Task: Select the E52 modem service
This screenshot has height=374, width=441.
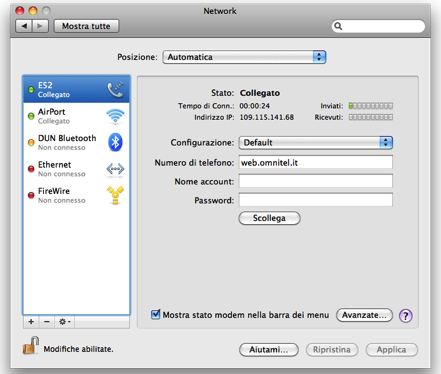Action: (76, 89)
